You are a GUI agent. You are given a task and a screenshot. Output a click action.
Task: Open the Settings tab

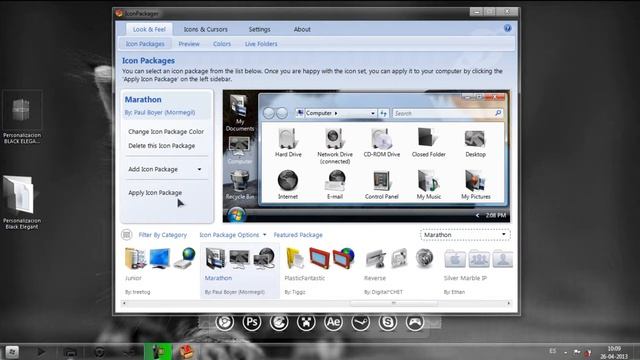[259, 29]
